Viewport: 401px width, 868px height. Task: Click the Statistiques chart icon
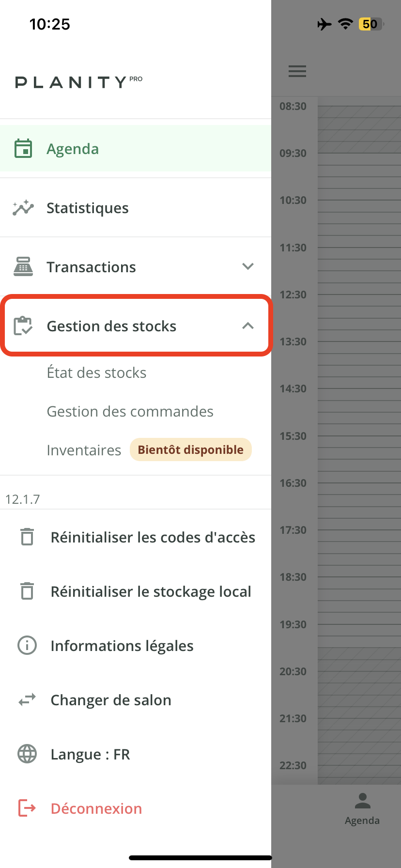point(23,208)
